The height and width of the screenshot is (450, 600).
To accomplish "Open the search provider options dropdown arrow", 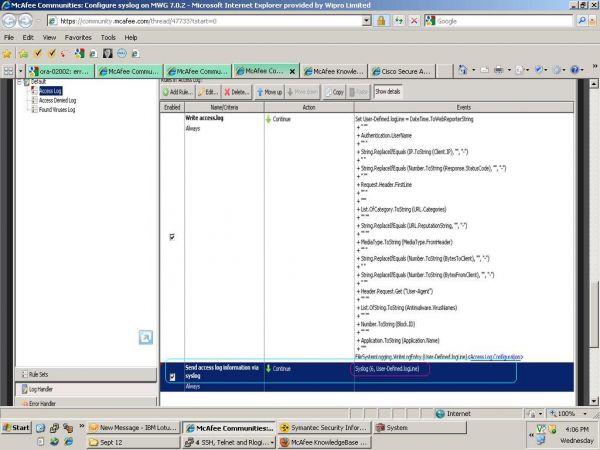I will click(593, 21).
